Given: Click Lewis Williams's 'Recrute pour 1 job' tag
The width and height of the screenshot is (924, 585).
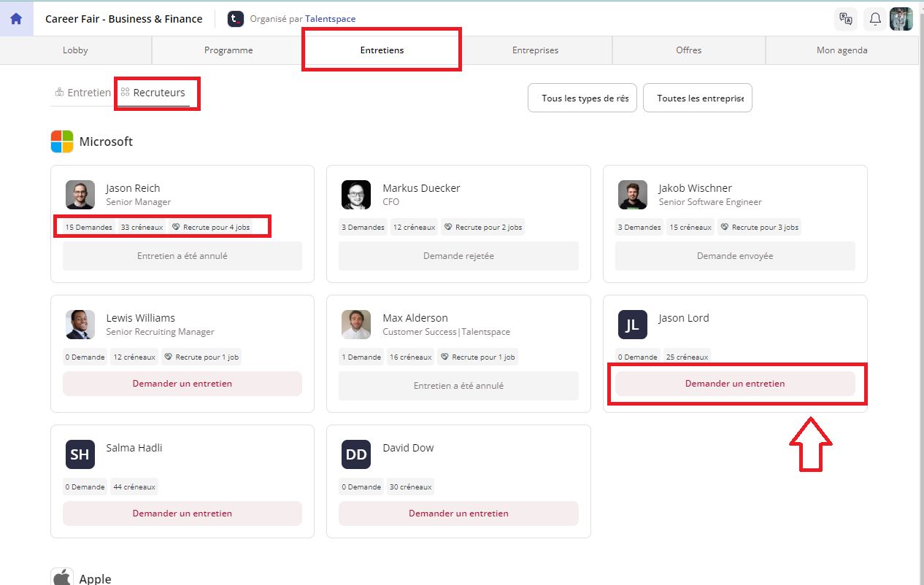Looking at the screenshot, I should click(x=201, y=357).
